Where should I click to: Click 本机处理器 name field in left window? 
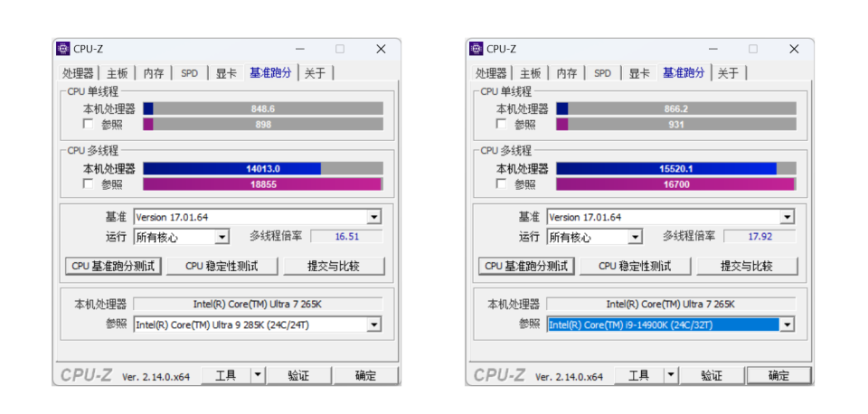point(258,304)
